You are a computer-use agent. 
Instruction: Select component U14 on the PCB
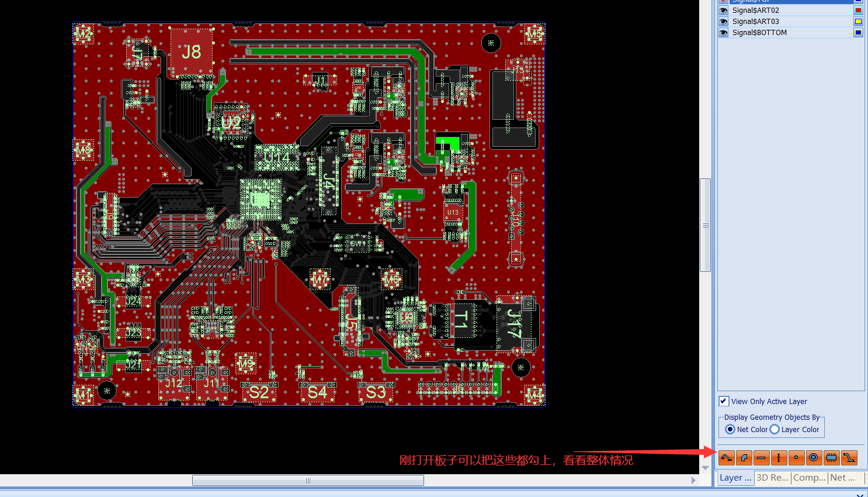pyautogui.click(x=276, y=157)
